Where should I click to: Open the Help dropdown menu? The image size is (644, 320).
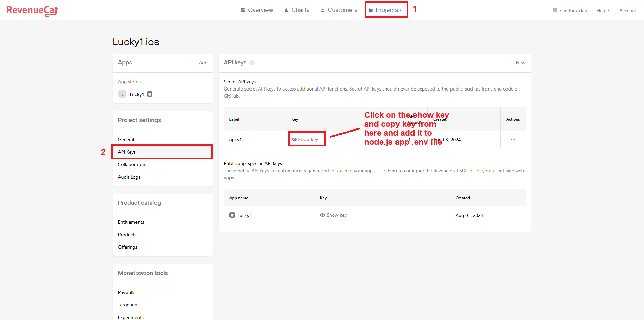pos(603,11)
